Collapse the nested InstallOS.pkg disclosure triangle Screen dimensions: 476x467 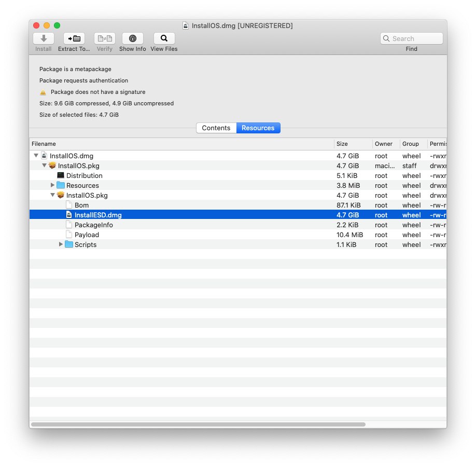[x=52, y=195]
